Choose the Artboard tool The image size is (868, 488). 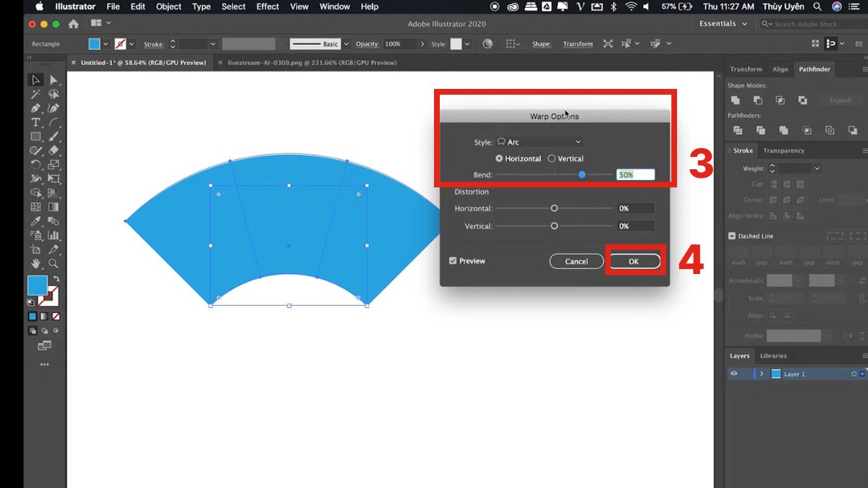coord(35,249)
